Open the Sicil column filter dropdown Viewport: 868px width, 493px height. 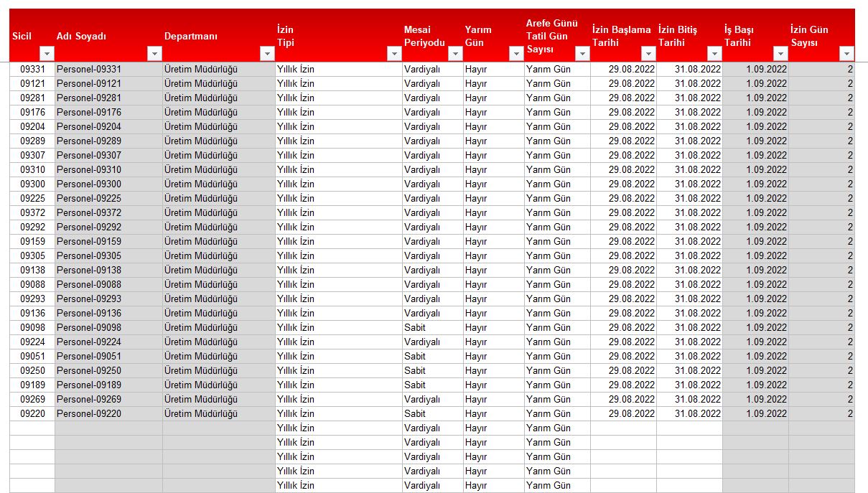(x=47, y=54)
